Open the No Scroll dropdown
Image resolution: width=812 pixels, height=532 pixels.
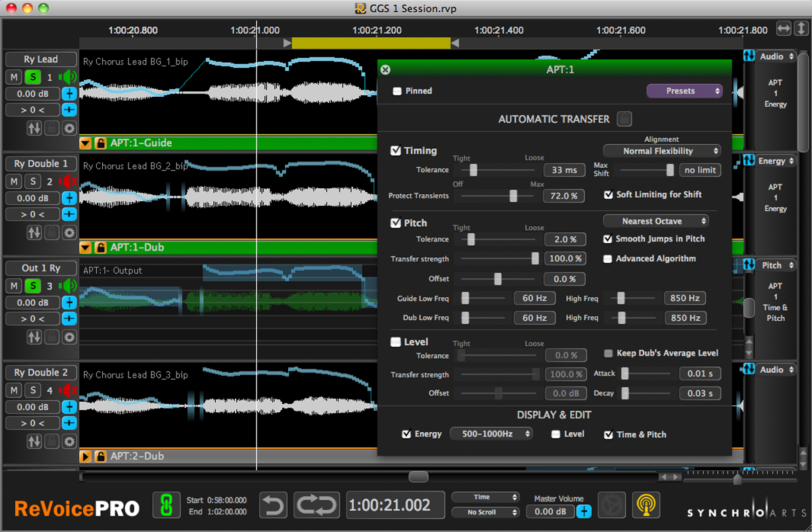pos(485,512)
